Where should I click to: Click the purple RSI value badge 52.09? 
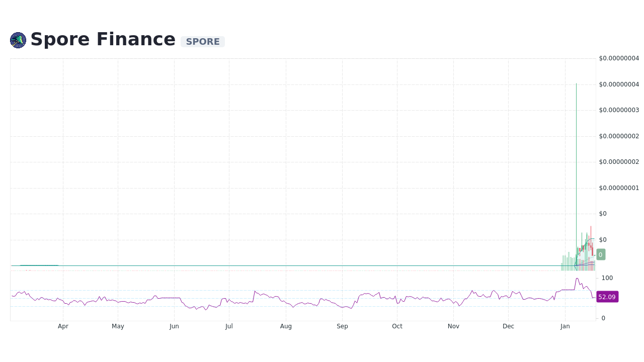point(607,297)
